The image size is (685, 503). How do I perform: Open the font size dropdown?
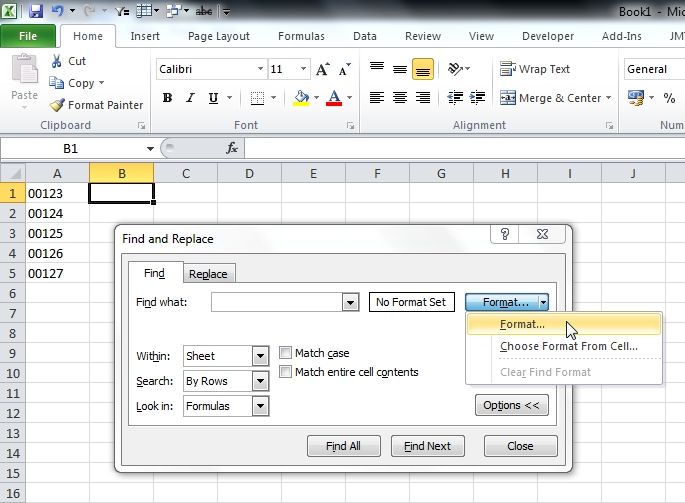(x=303, y=69)
